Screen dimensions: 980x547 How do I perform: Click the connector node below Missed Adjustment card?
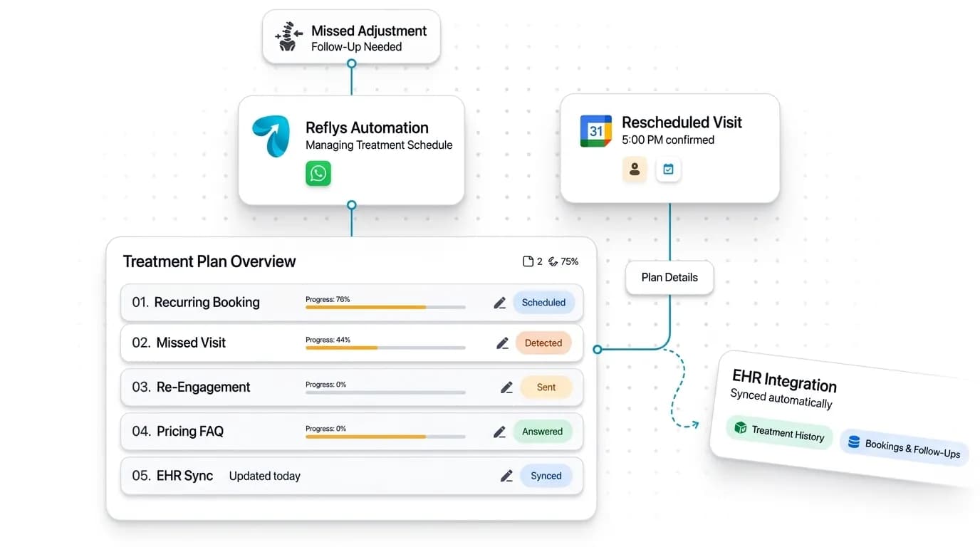coord(351,63)
